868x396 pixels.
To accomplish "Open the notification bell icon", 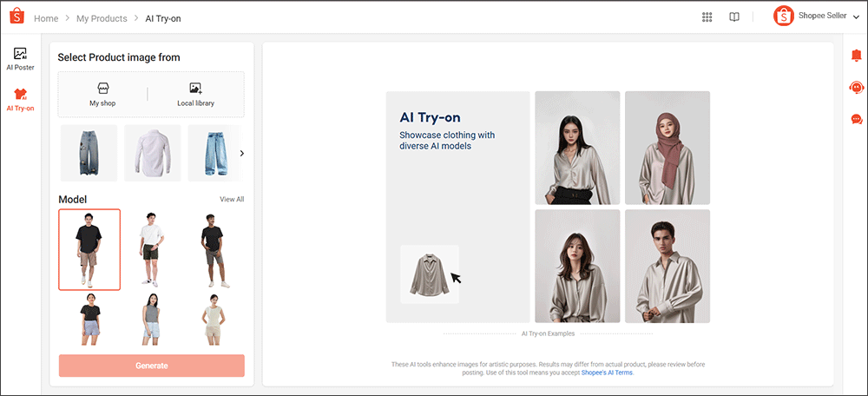I will (857, 56).
